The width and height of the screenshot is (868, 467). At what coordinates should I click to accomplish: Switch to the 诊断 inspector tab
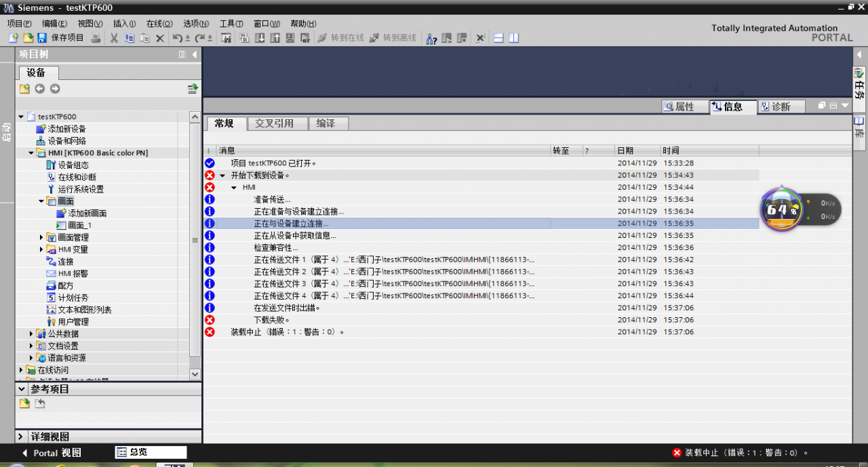(x=781, y=106)
